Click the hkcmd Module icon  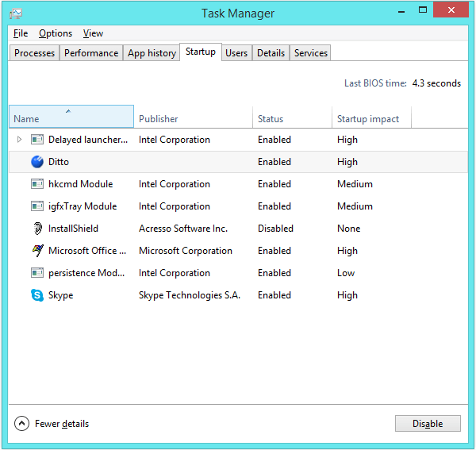point(37,184)
